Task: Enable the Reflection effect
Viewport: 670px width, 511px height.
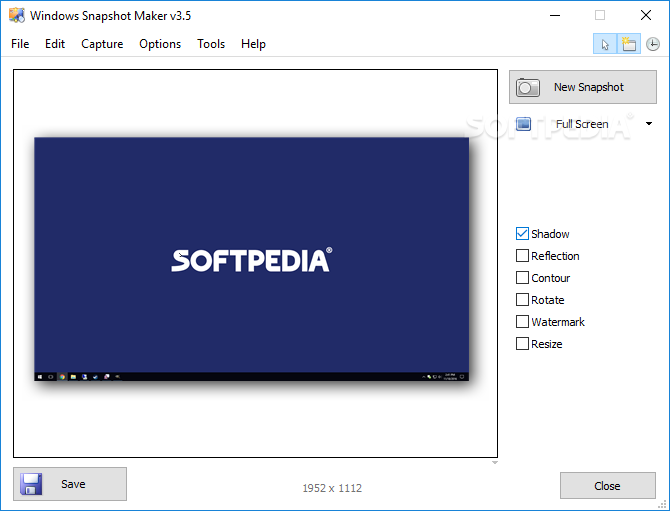Action: (x=522, y=256)
